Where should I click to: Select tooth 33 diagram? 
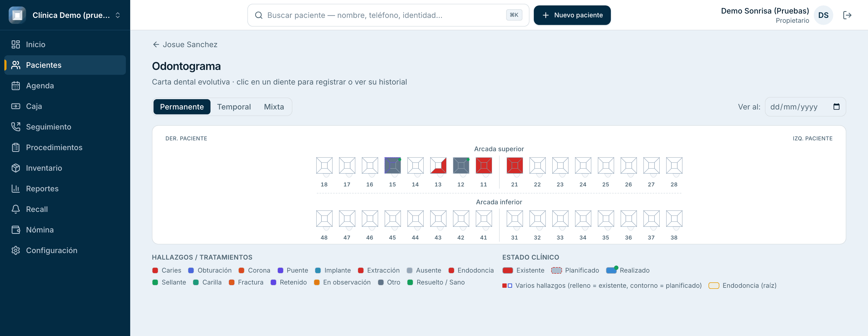pos(560,219)
